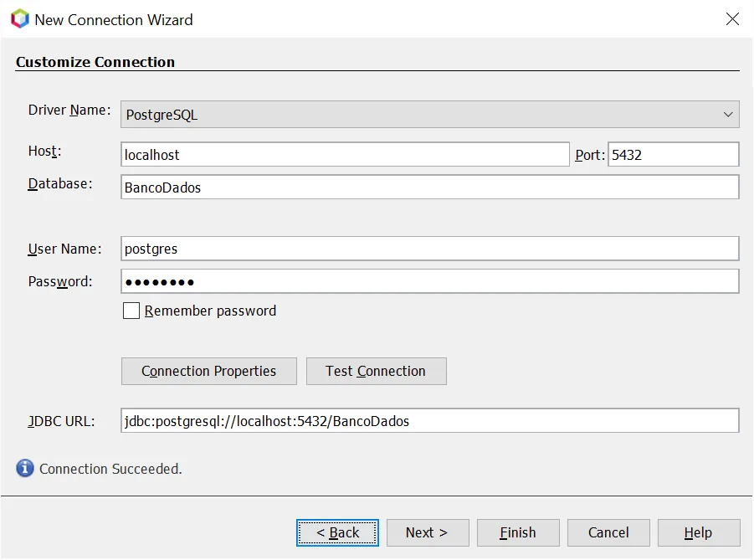Proceed with the Next button
754x560 pixels.
(x=427, y=533)
